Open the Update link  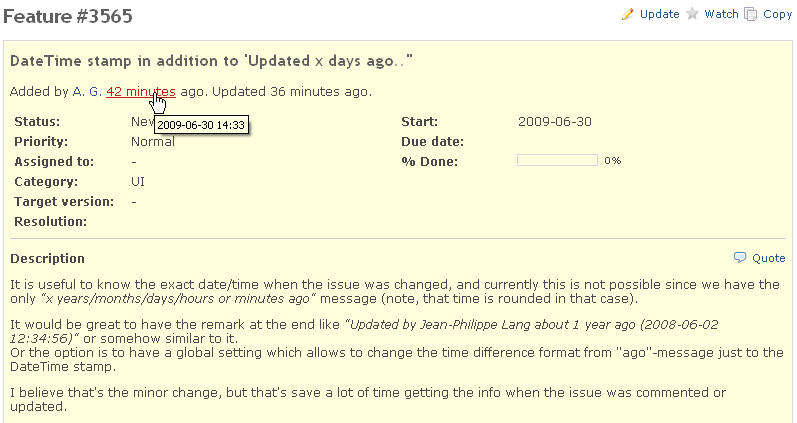coord(659,14)
